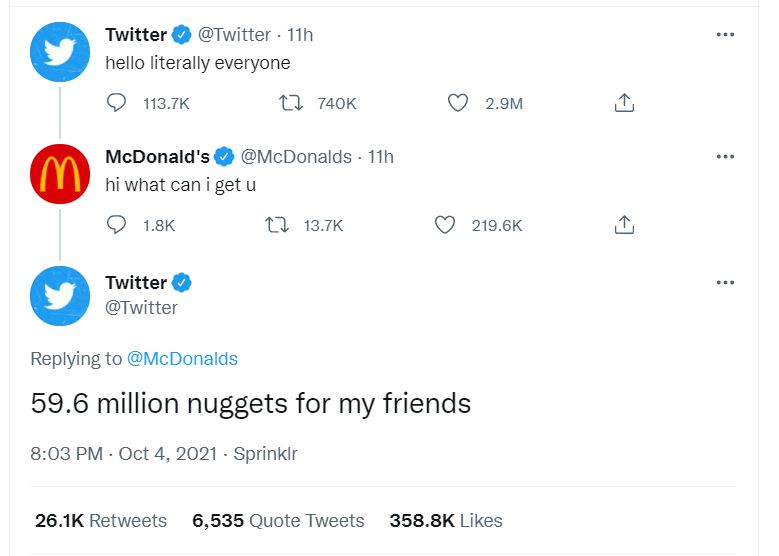Open the Twitter avatar on the first tweet
Viewport: 779px width, 556px height.
coord(60,52)
